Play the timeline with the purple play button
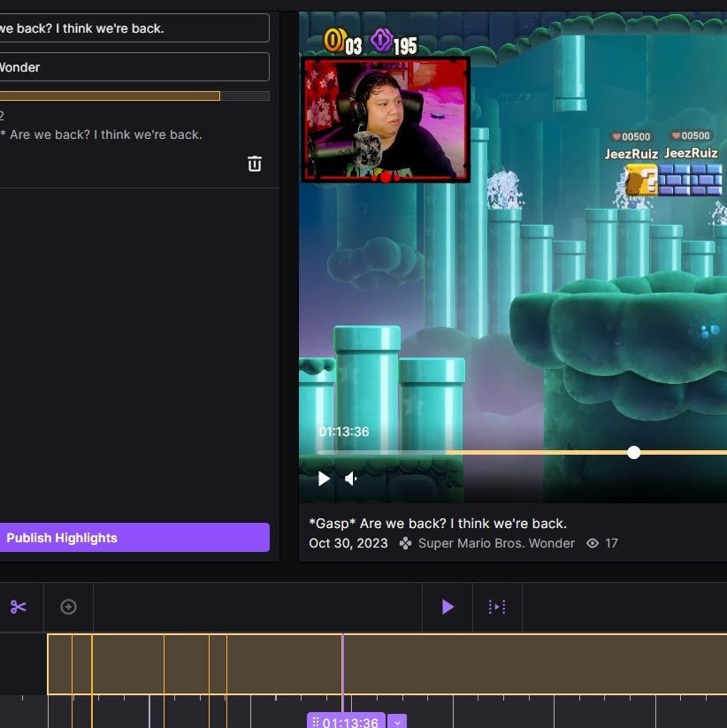 (x=448, y=607)
